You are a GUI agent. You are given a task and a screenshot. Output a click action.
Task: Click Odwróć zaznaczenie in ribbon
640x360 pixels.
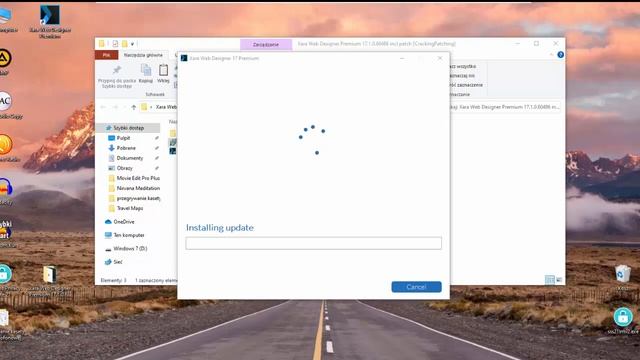pyautogui.click(x=466, y=85)
